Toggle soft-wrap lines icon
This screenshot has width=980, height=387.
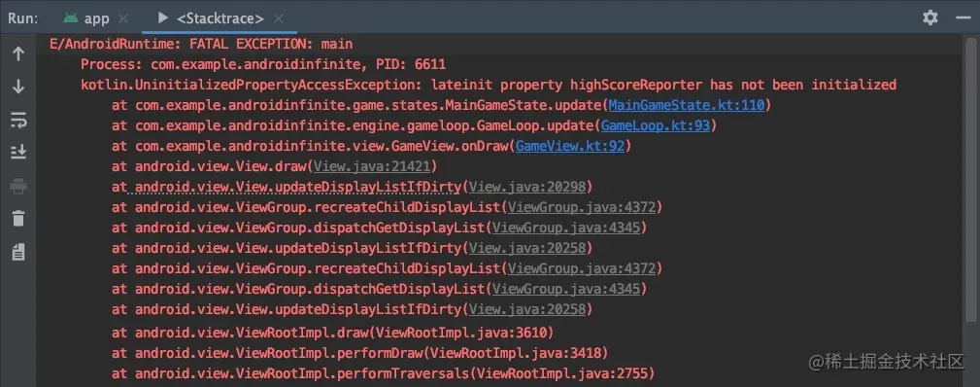[x=18, y=121]
